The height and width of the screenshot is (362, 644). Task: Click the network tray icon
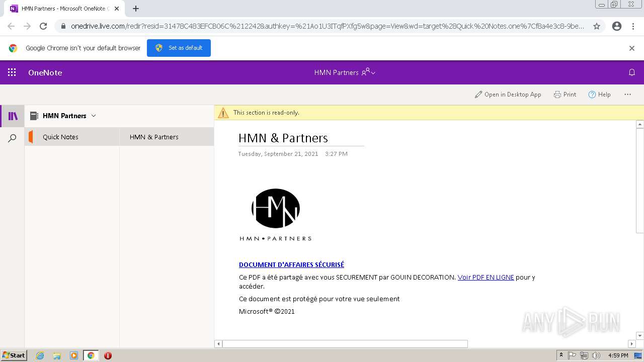[584, 355]
